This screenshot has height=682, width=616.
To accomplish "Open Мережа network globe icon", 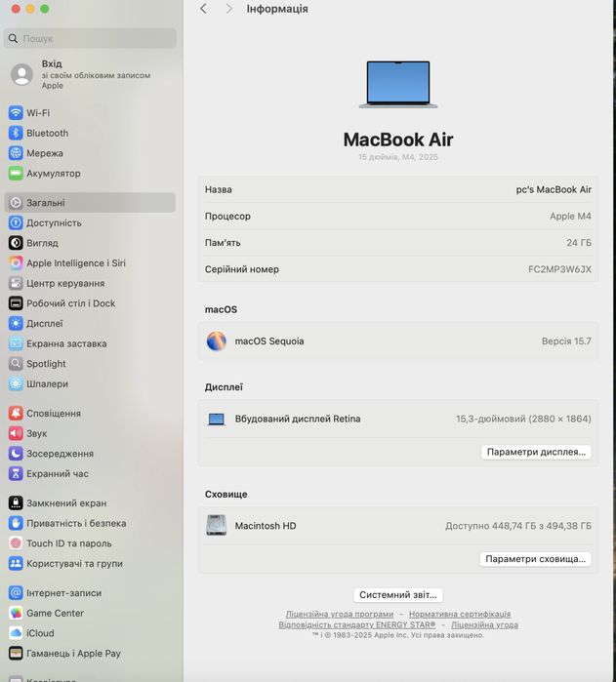I will coord(16,153).
